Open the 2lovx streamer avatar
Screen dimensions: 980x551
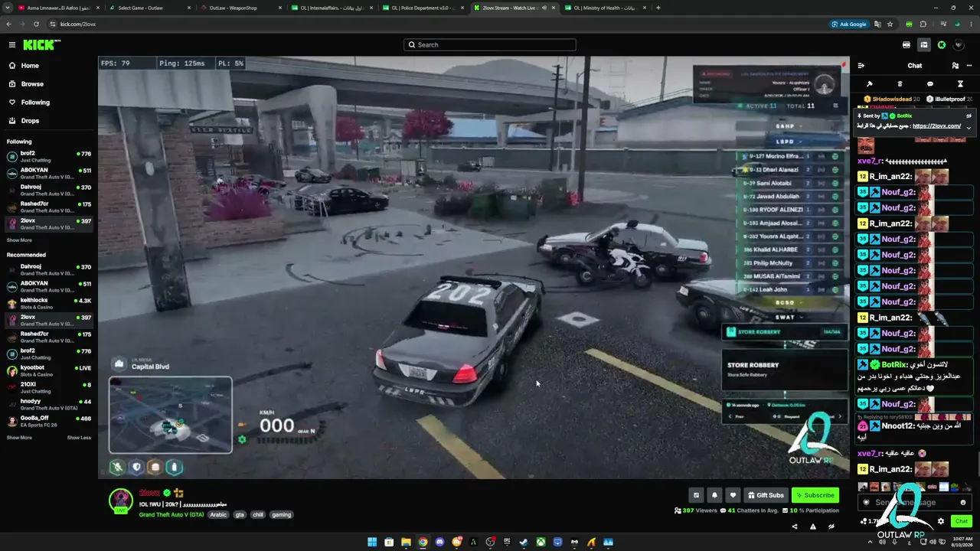click(120, 500)
